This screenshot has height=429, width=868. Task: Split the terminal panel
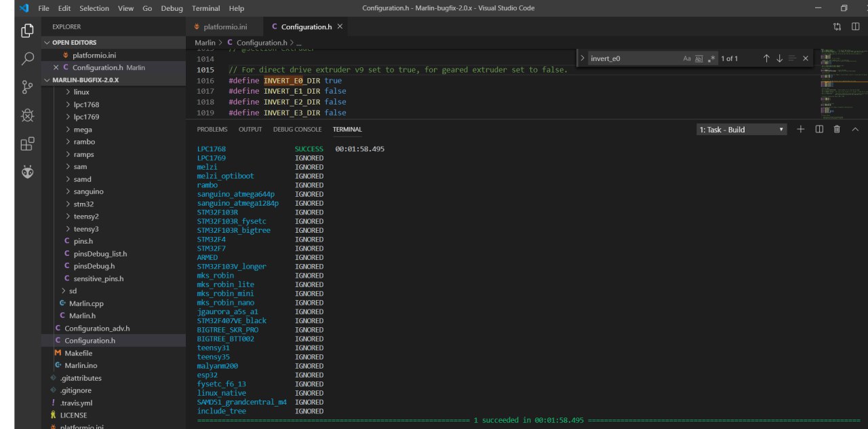click(819, 129)
